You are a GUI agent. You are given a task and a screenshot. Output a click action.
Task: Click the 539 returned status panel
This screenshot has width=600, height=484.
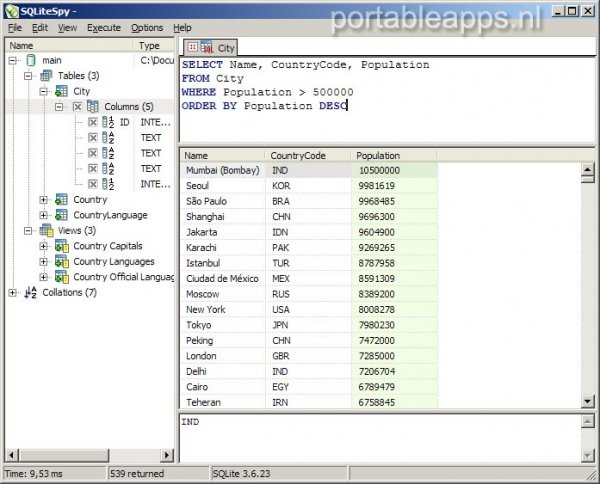[158, 474]
